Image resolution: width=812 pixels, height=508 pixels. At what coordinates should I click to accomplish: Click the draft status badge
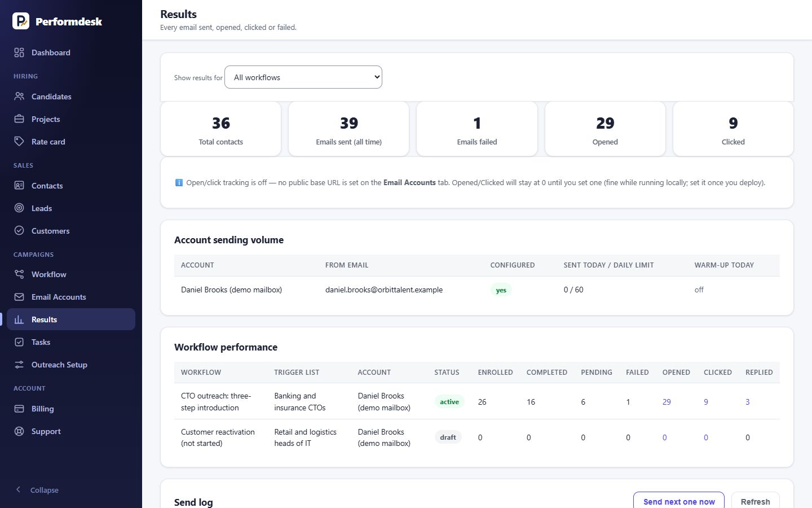[x=448, y=437]
